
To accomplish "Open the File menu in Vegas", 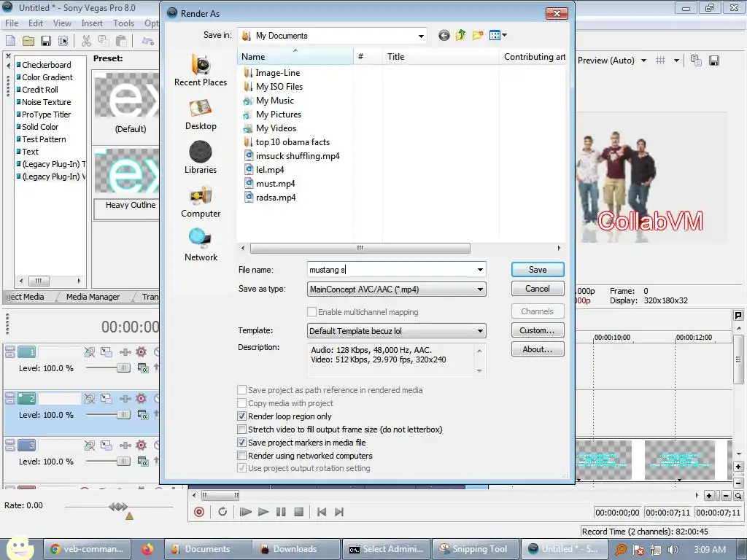I will coord(12,23).
